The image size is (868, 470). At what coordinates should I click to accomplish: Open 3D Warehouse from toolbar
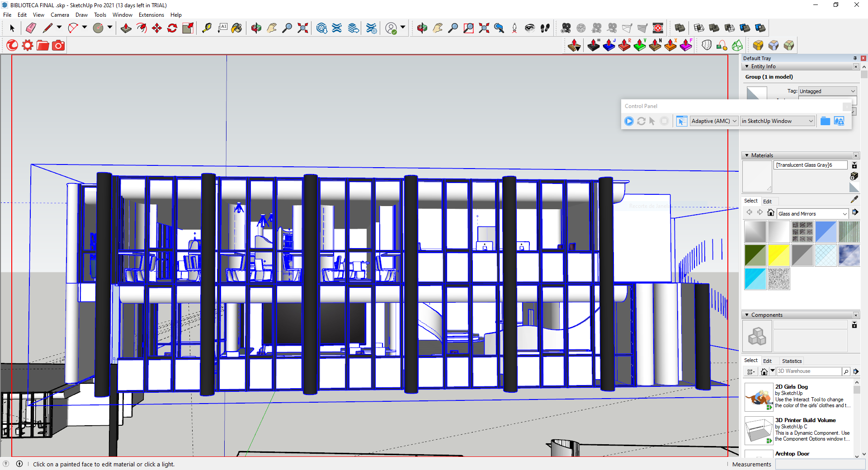pos(321,28)
